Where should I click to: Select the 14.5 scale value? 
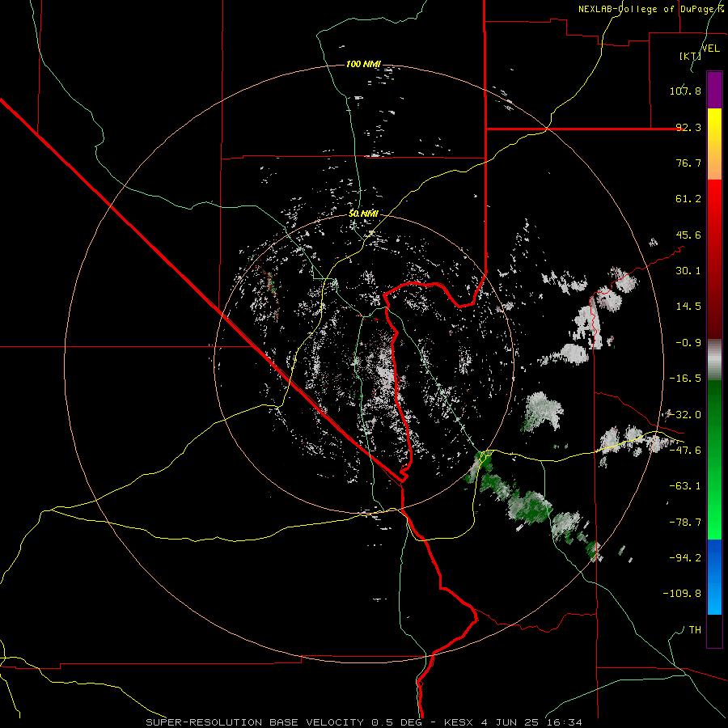tap(688, 307)
